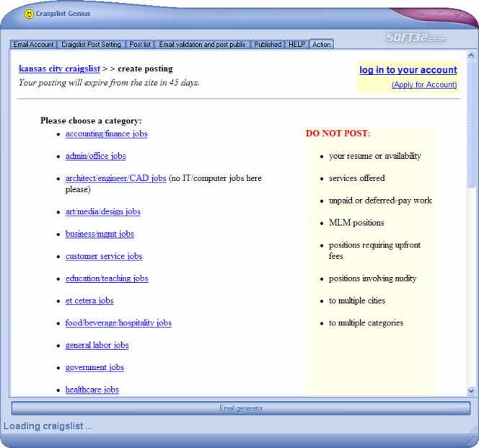Pick general labor jobs category
Screen dimensions: 479x448
[x=97, y=346]
